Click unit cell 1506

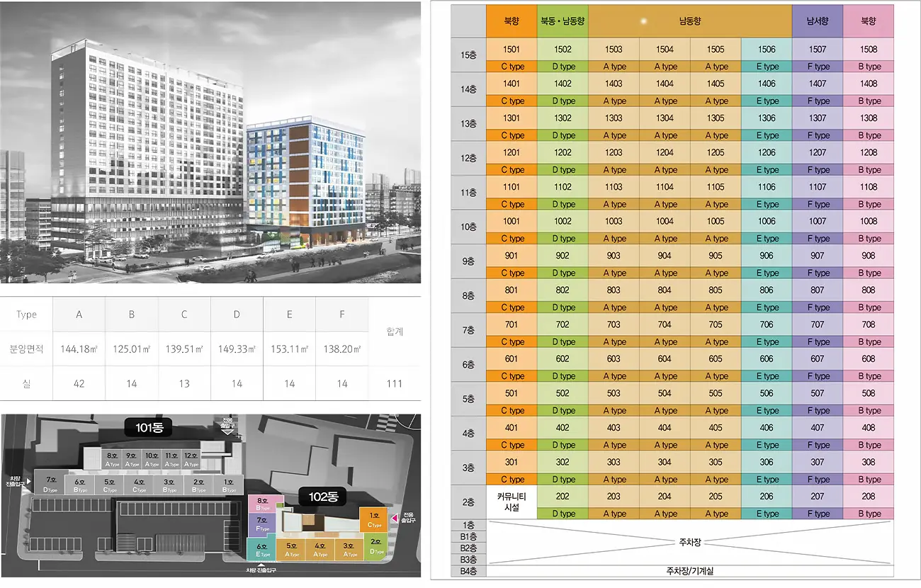(767, 50)
